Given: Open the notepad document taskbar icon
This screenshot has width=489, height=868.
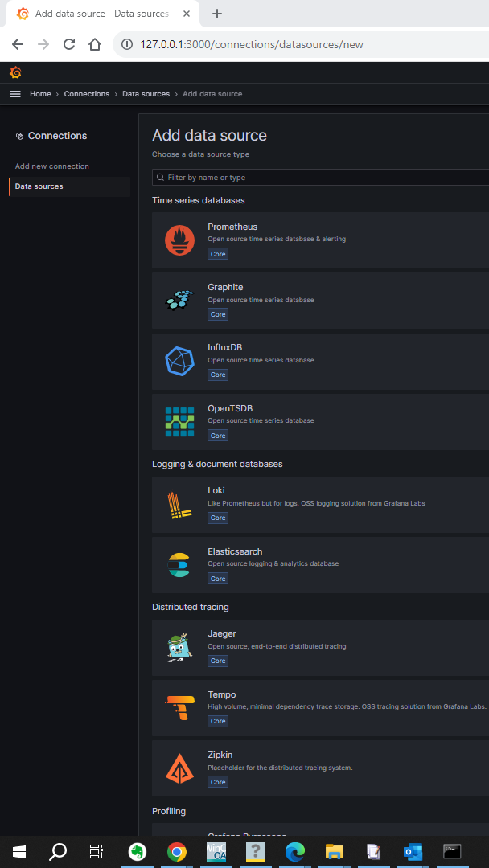Looking at the screenshot, I should point(374,852).
